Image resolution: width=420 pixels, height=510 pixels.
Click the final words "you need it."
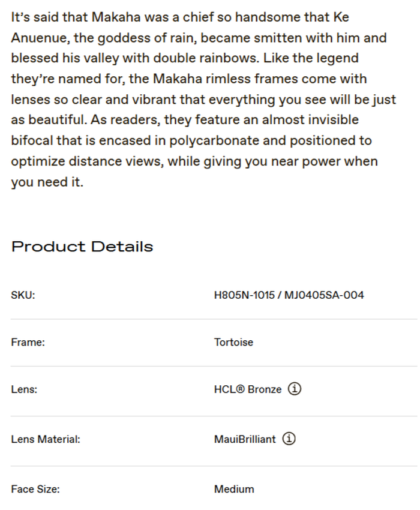pyautogui.click(x=47, y=182)
